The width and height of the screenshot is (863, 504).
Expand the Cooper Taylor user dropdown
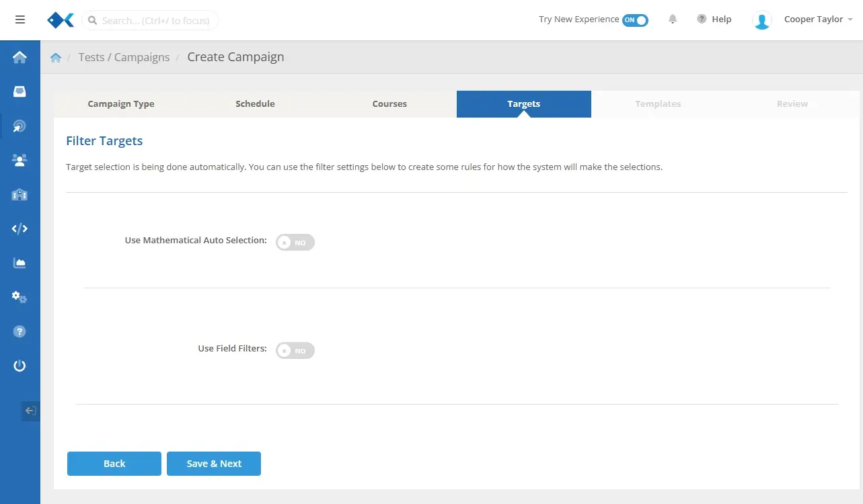(817, 19)
